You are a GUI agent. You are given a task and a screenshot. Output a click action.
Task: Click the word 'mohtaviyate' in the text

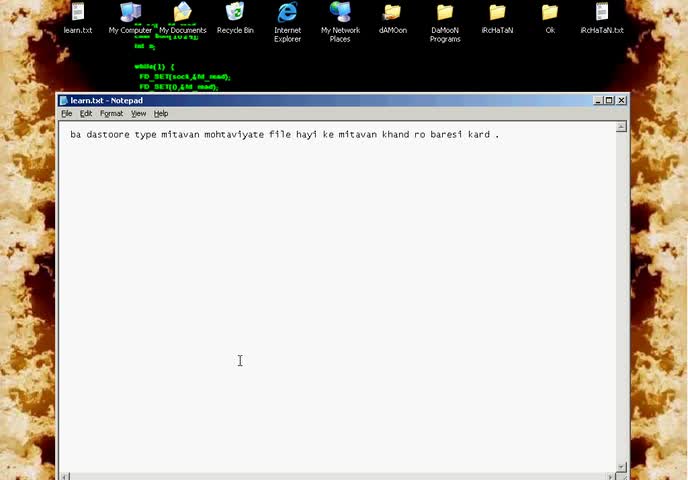[x=234, y=135]
